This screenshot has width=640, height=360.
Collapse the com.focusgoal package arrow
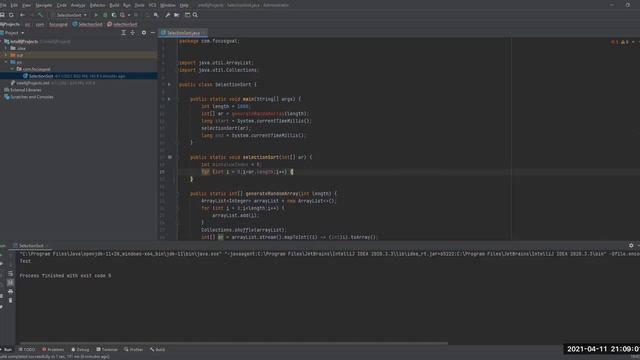click(12, 69)
